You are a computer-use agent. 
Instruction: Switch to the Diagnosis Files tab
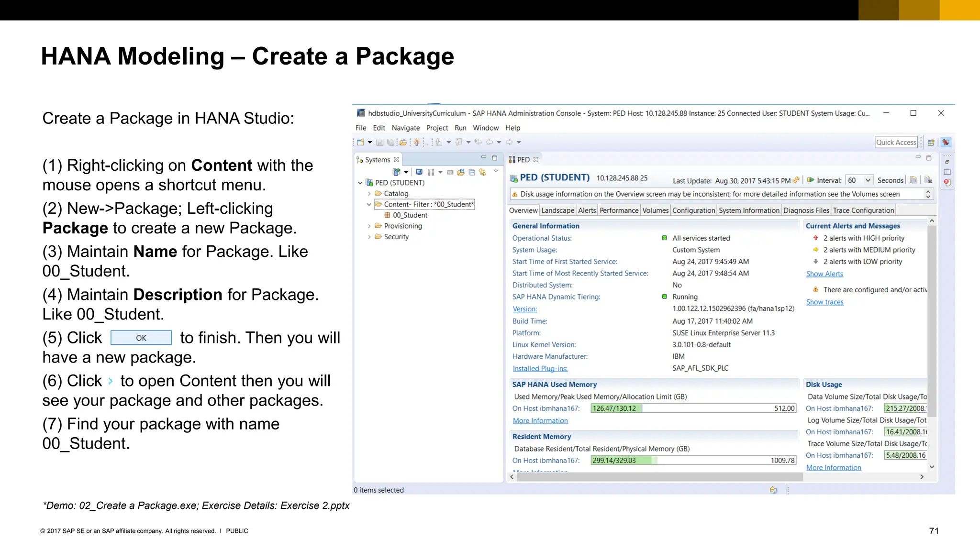pos(806,210)
